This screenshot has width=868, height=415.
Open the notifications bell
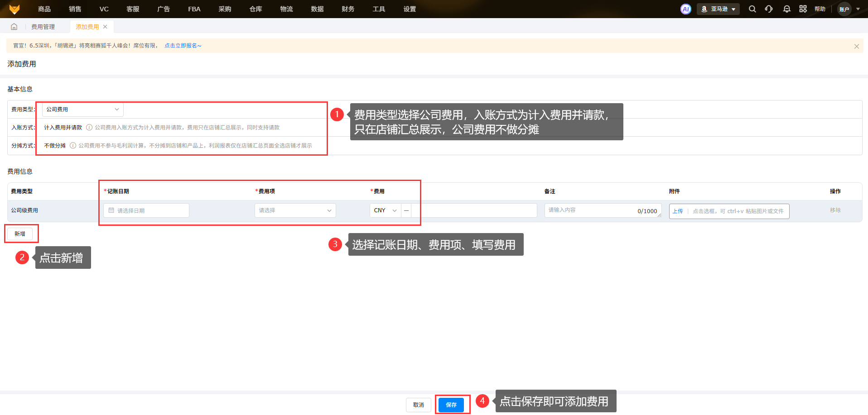point(786,9)
